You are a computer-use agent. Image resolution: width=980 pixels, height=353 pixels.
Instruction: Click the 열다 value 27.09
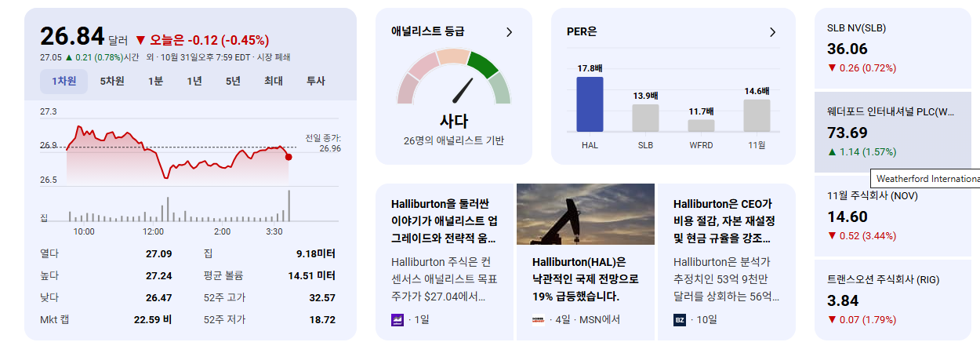point(158,253)
